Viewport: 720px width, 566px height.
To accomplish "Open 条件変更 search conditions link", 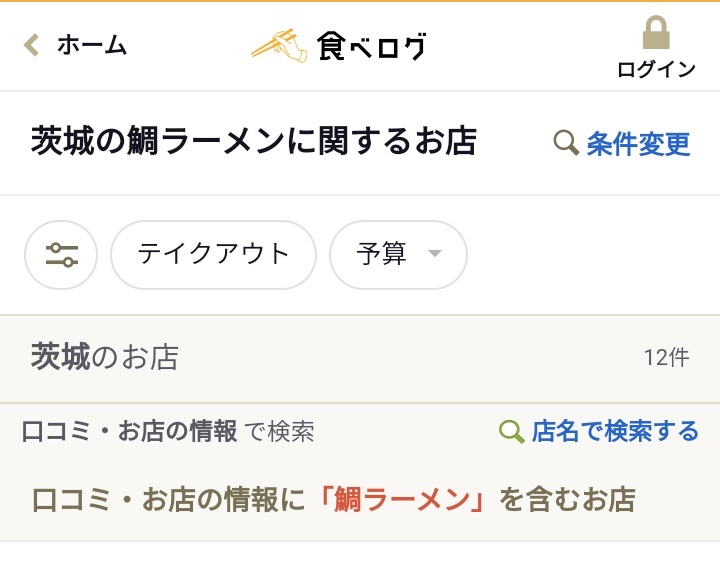I will [x=638, y=144].
